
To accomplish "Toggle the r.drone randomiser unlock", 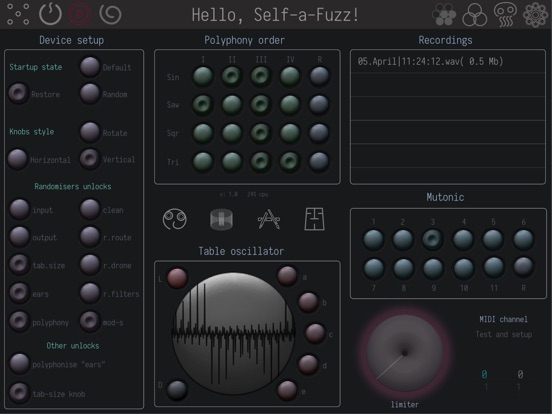I will (90, 264).
